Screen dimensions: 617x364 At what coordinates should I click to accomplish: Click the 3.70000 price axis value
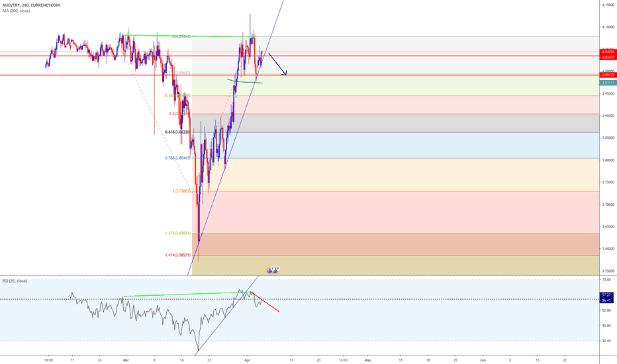click(608, 205)
